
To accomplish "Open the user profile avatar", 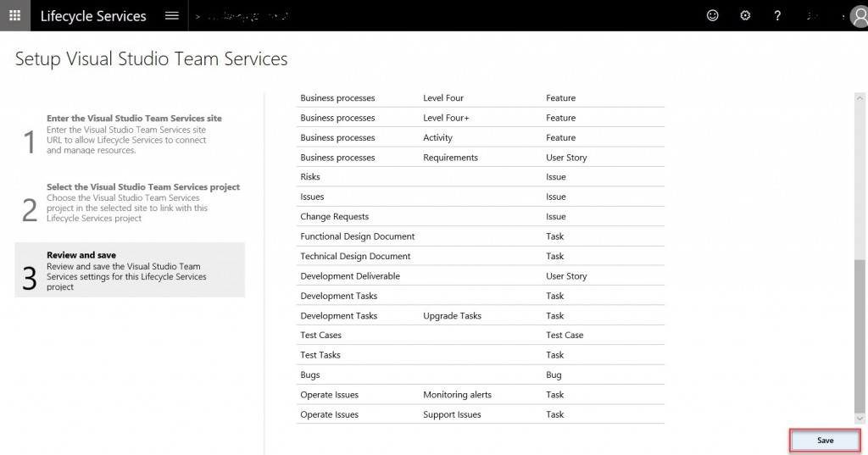I will point(860,17).
